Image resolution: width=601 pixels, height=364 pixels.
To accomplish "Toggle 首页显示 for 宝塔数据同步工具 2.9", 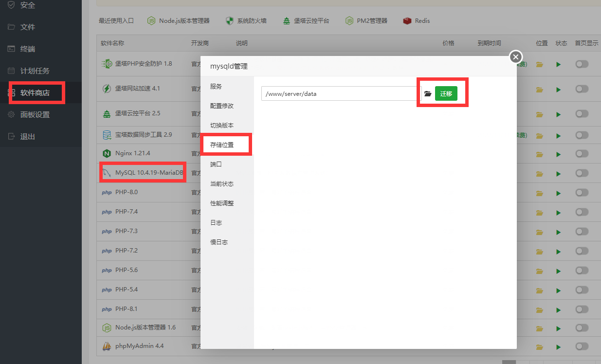I will click(x=582, y=135).
